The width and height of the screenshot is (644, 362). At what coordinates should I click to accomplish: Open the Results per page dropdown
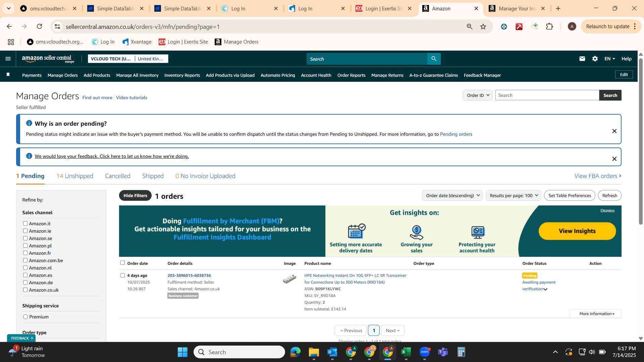pos(513,195)
